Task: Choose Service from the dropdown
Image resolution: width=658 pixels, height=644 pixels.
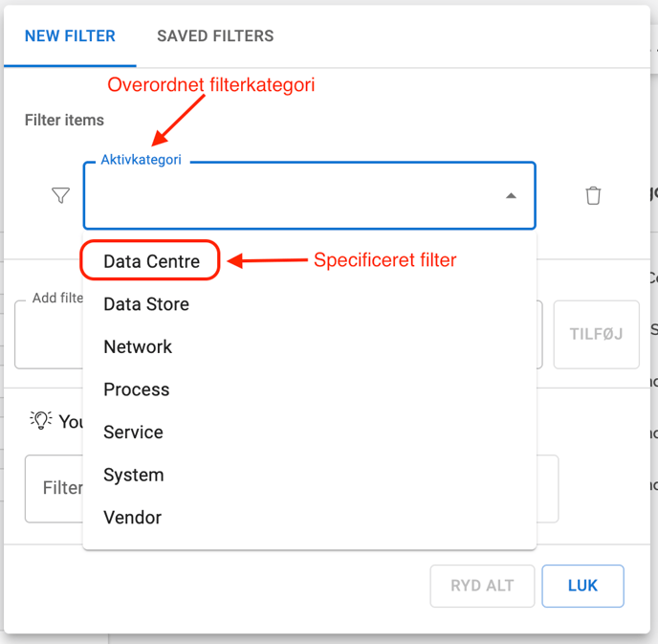Action: pos(133,433)
